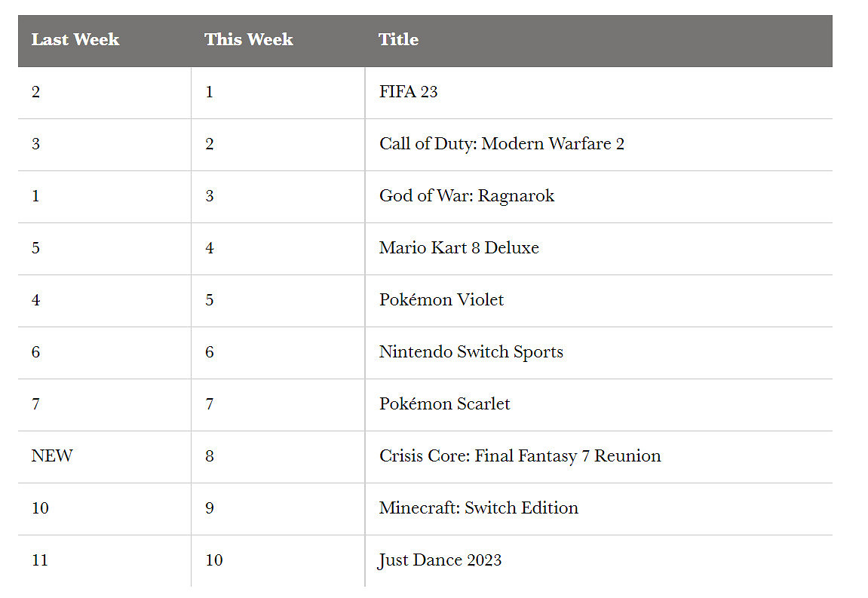This screenshot has width=868, height=598.
Task: Click the Mario Kart 8 Deluxe entry
Action: [x=459, y=248]
